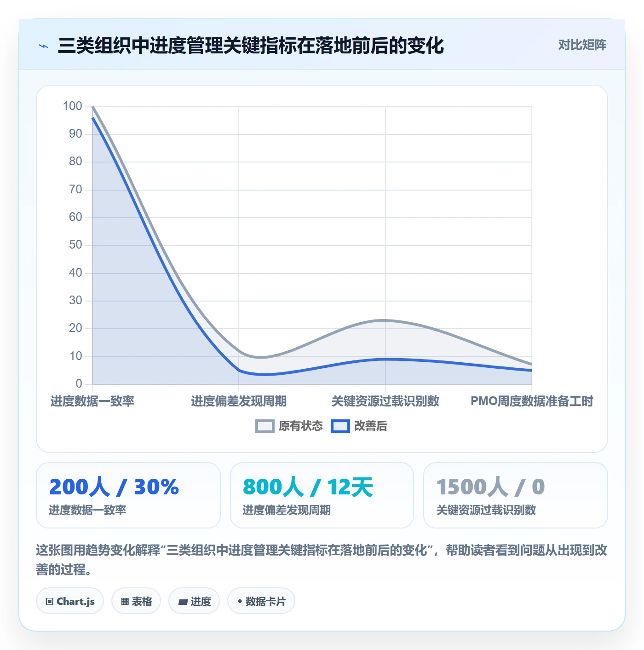Image resolution: width=644 pixels, height=650 pixels.
Task: Select the 表格 tag chip
Action: coord(136,601)
